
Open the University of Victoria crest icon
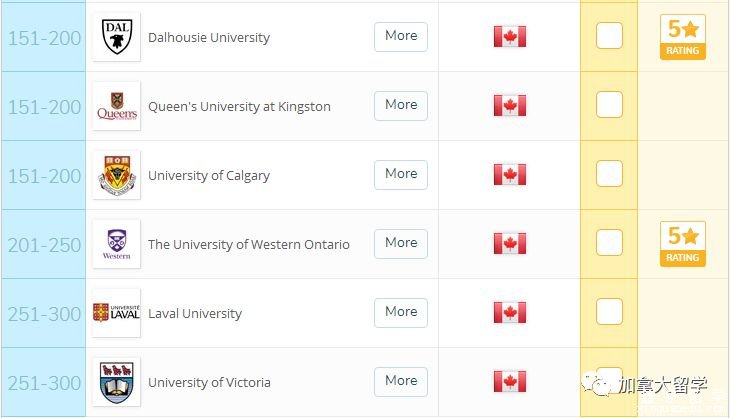[x=117, y=382]
